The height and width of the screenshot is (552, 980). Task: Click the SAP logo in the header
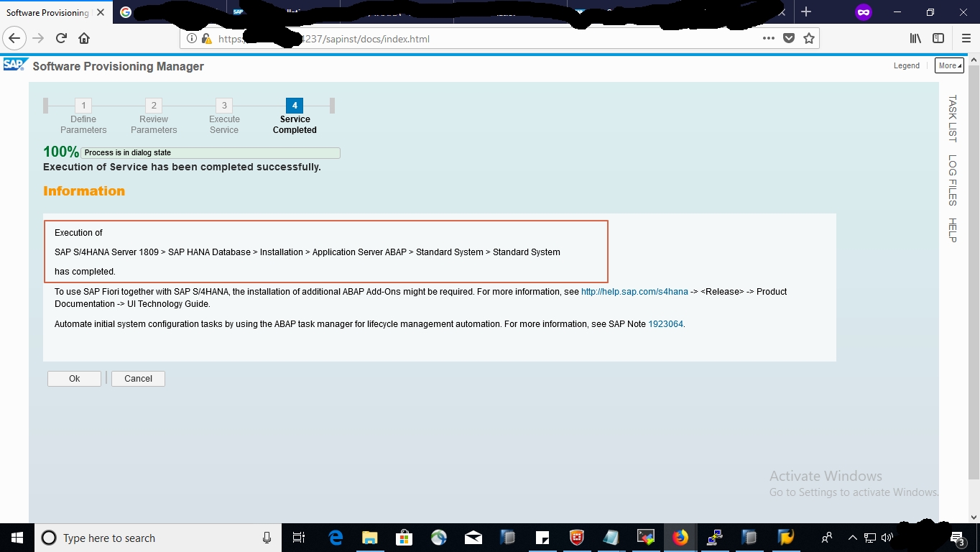tap(15, 65)
